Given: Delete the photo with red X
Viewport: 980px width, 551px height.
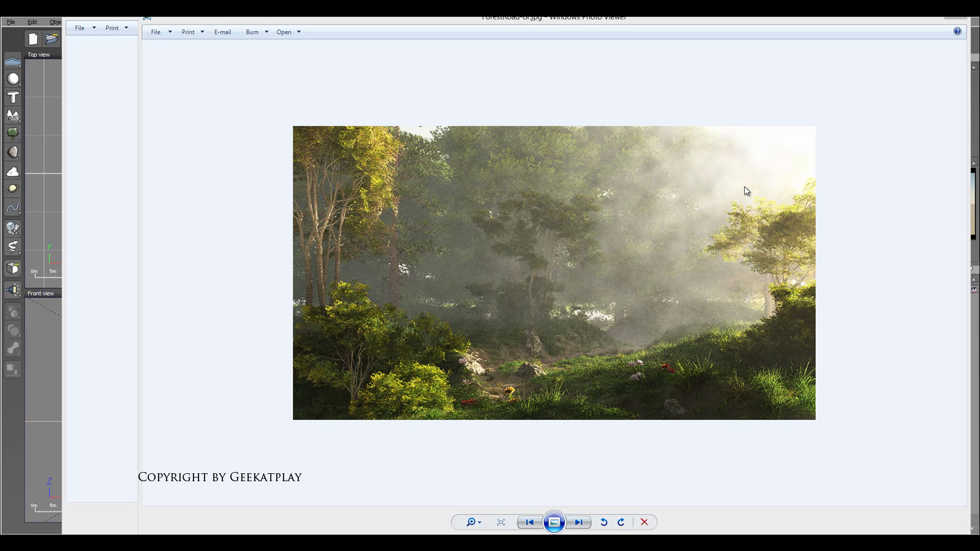Looking at the screenshot, I should [644, 522].
